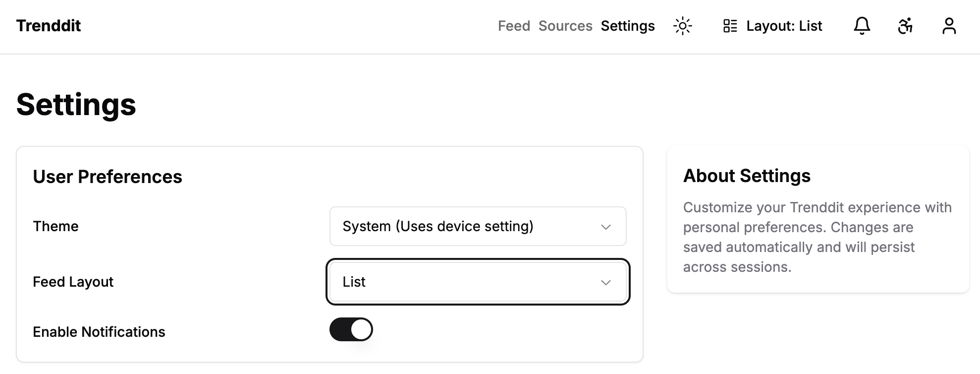Viewport: 980px width, 374px height.
Task: Open the notifications bell
Action: pos(862,26)
